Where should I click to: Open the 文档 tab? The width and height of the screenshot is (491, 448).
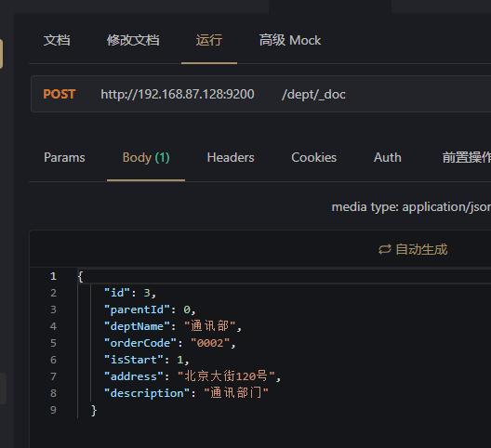tap(57, 40)
